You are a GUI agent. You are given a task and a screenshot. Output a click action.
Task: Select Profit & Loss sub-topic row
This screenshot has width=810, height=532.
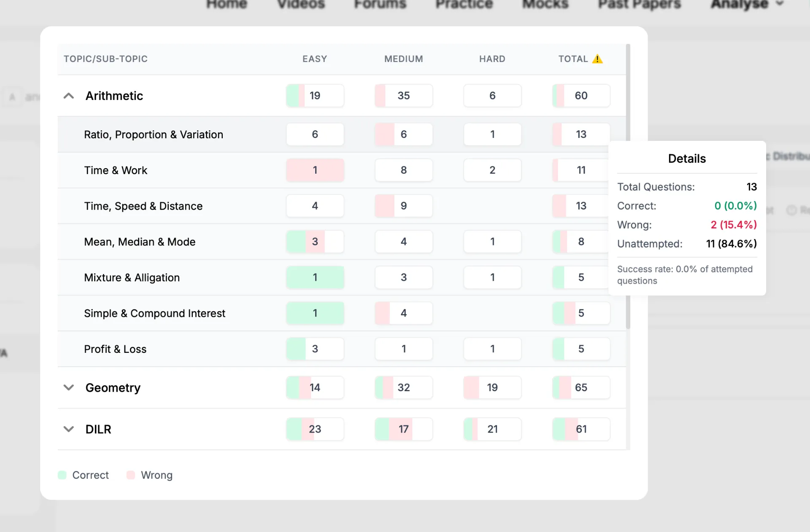[342, 349]
